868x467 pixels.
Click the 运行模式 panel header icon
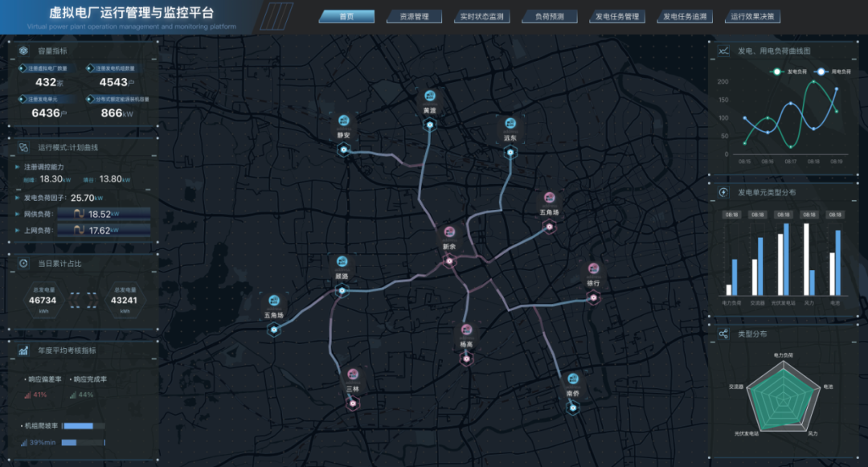click(x=23, y=147)
